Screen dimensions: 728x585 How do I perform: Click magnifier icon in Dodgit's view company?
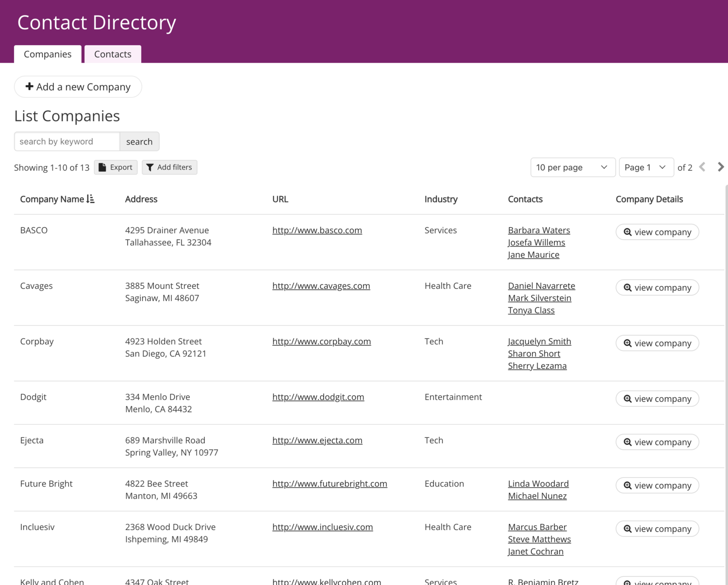pos(628,399)
